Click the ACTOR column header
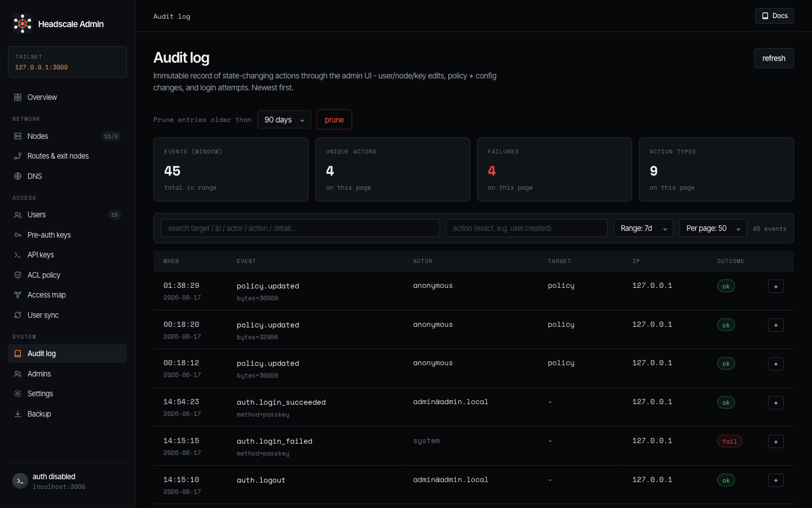The image size is (812, 508). pyautogui.click(x=422, y=261)
